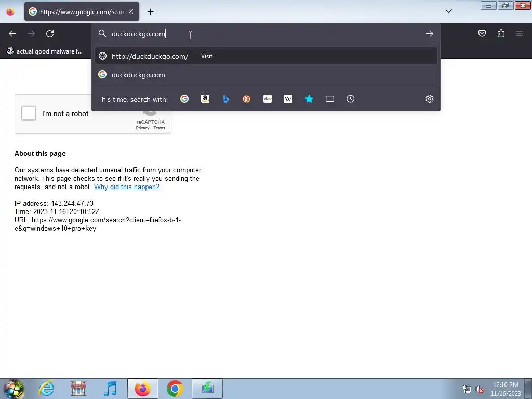Open the Firefox hamburger application menu
532x399 pixels.
520,33
